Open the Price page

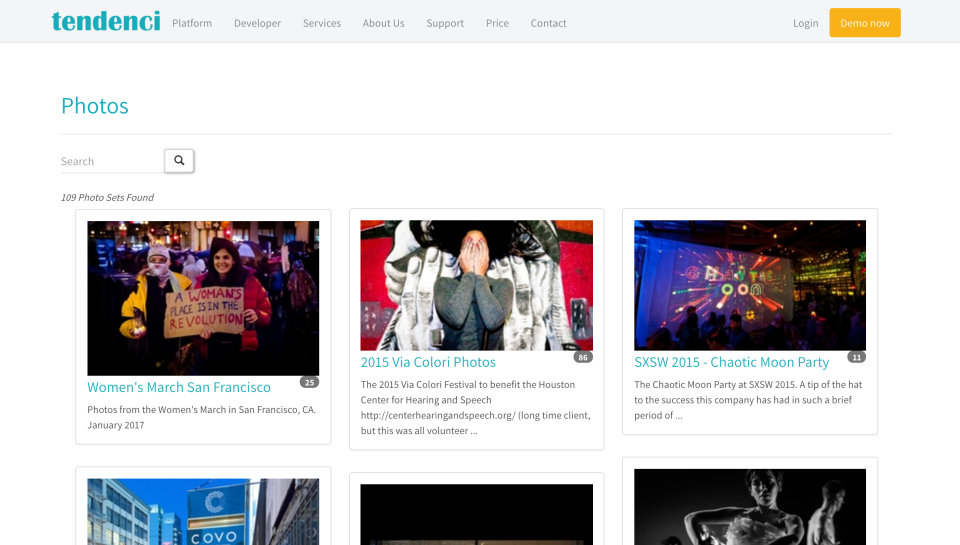497,23
